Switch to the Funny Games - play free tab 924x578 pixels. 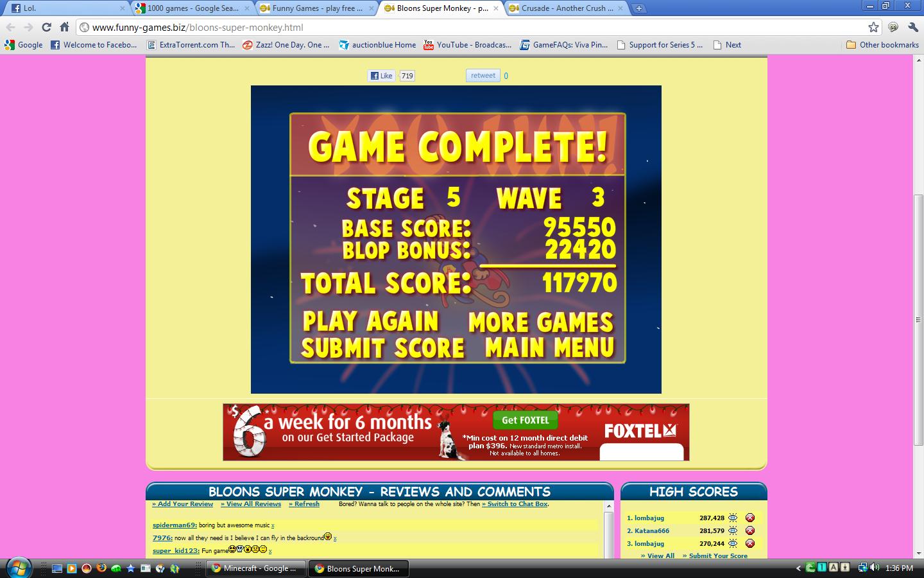pos(316,8)
